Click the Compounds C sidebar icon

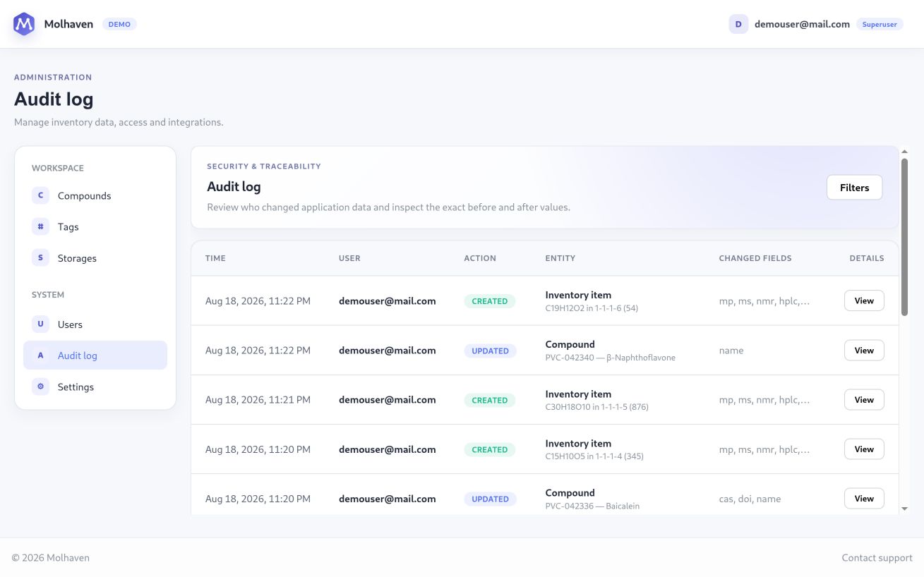[40, 195]
